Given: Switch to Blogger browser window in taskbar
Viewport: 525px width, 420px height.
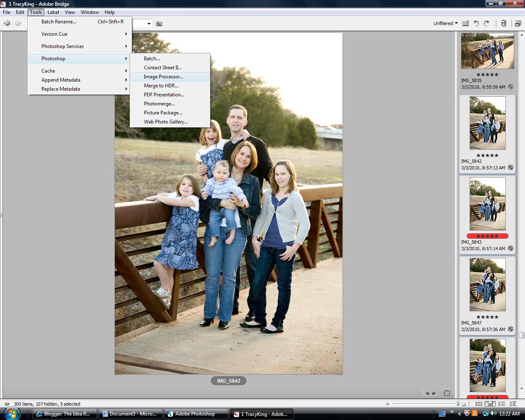Looking at the screenshot, I should point(64,414).
